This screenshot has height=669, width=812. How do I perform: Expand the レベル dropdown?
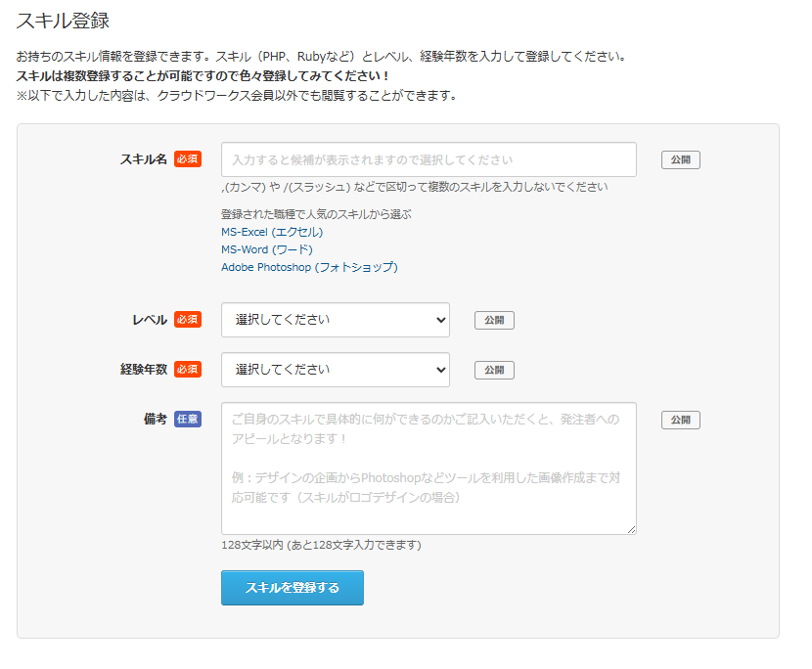tap(335, 320)
